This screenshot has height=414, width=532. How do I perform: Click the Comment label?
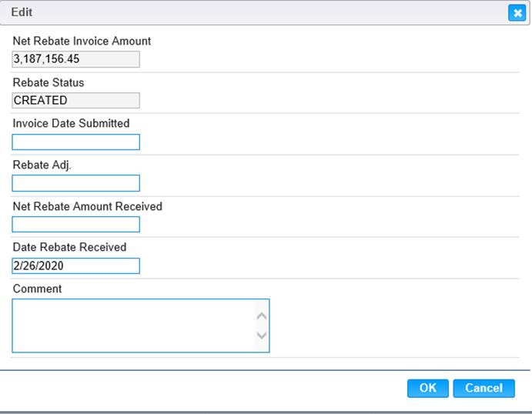tap(37, 289)
